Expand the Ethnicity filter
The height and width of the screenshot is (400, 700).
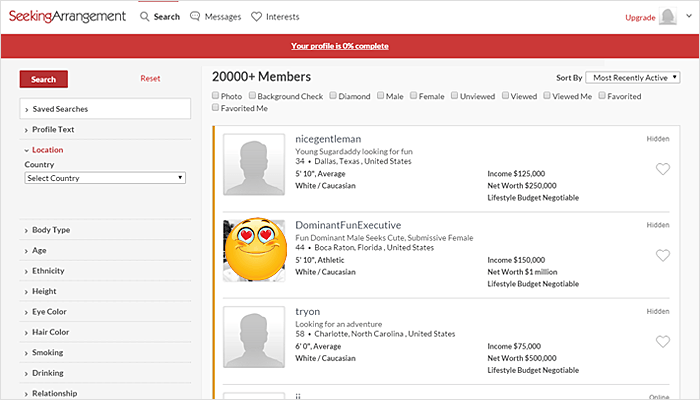(x=105, y=271)
